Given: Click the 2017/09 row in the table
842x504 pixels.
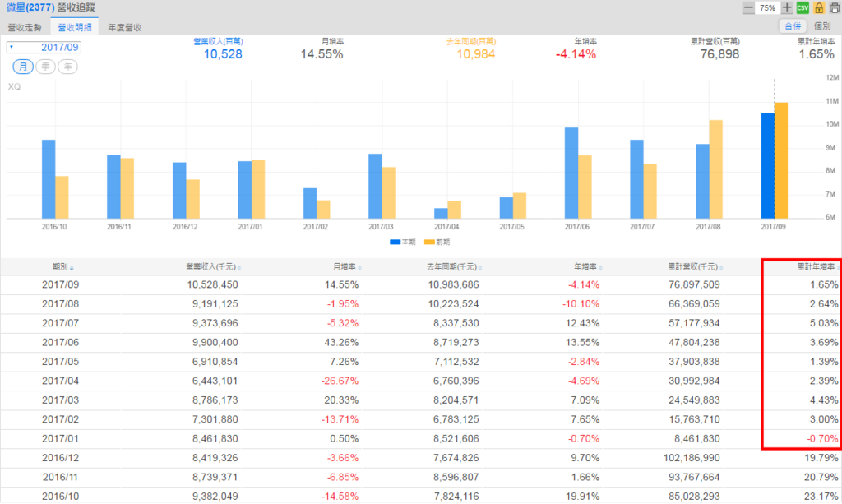Looking at the screenshot, I should [421, 285].
